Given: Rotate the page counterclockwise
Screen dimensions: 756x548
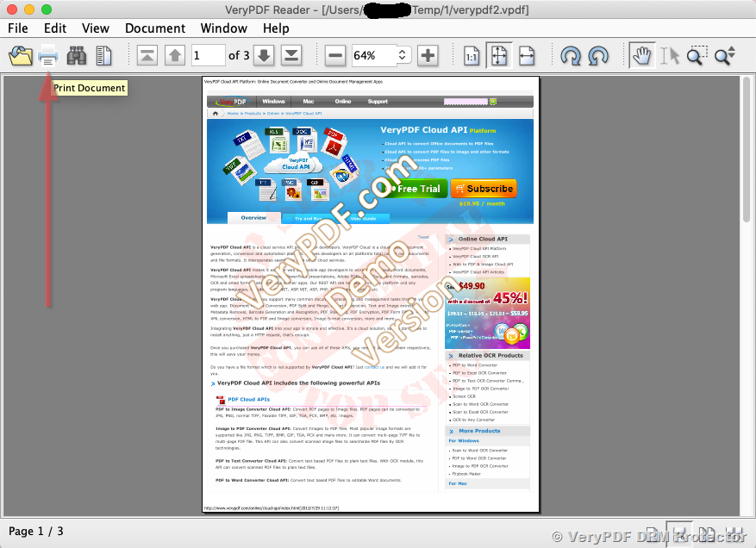Looking at the screenshot, I should coord(598,56).
